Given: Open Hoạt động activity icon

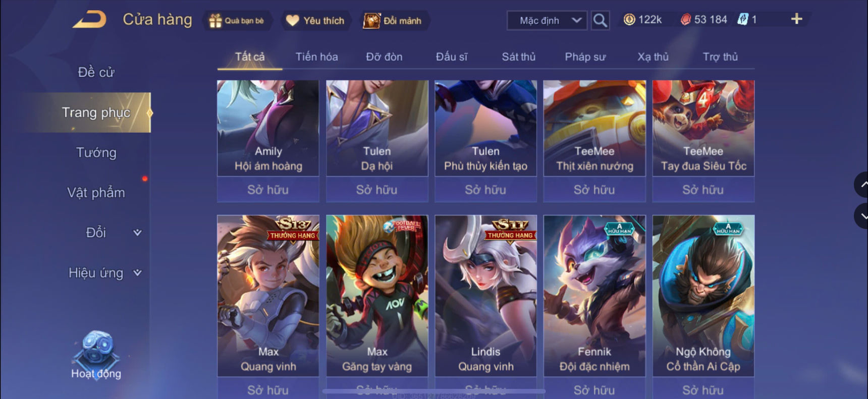Looking at the screenshot, I should 96,354.
